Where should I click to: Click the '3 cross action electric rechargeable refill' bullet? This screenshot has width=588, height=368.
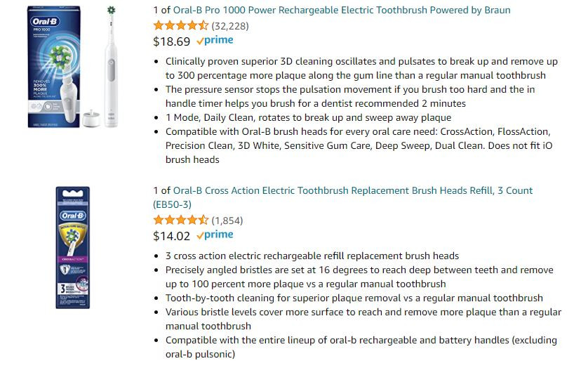pyautogui.click(x=312, y=256)
